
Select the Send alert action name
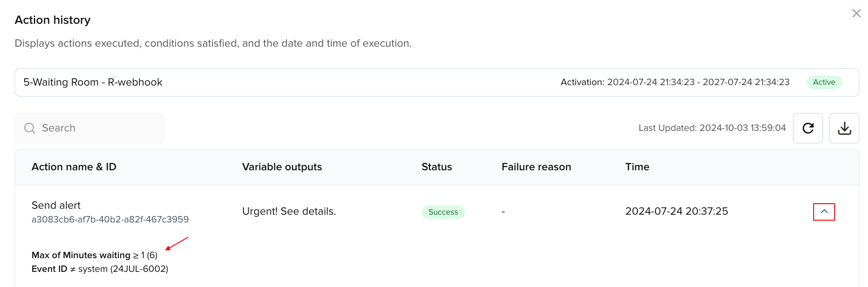[56, 206]
